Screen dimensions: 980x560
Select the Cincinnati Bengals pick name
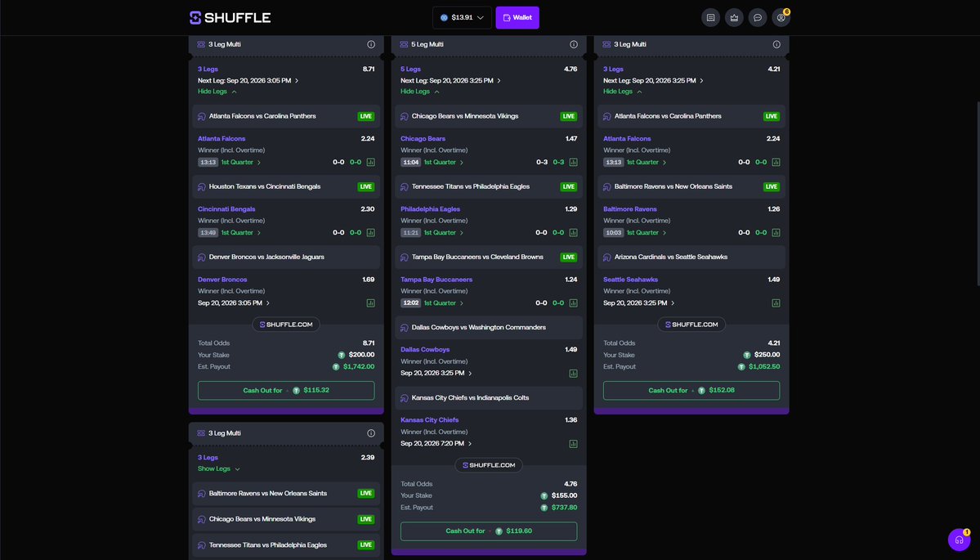tap(226, 209)
